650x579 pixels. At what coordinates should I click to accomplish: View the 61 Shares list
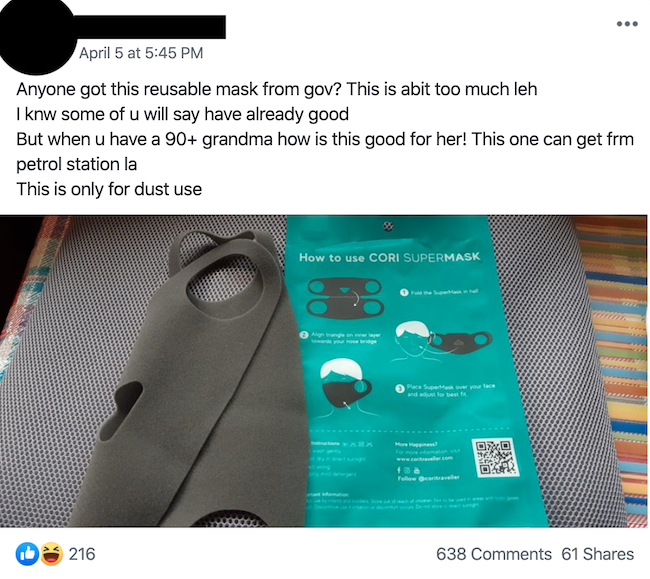[597, 554]
